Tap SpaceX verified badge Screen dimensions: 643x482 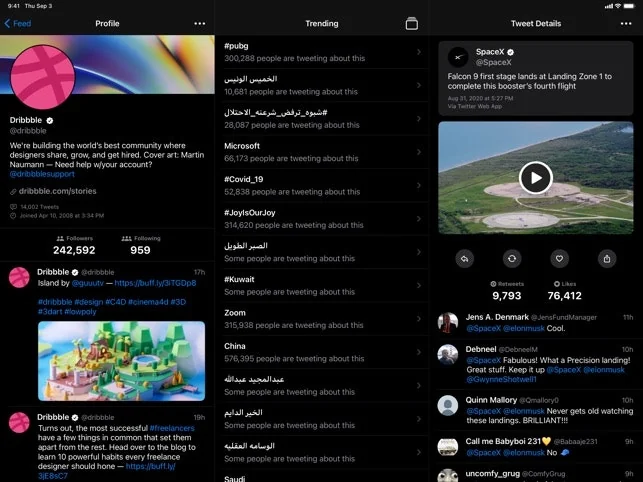(511, 52)
